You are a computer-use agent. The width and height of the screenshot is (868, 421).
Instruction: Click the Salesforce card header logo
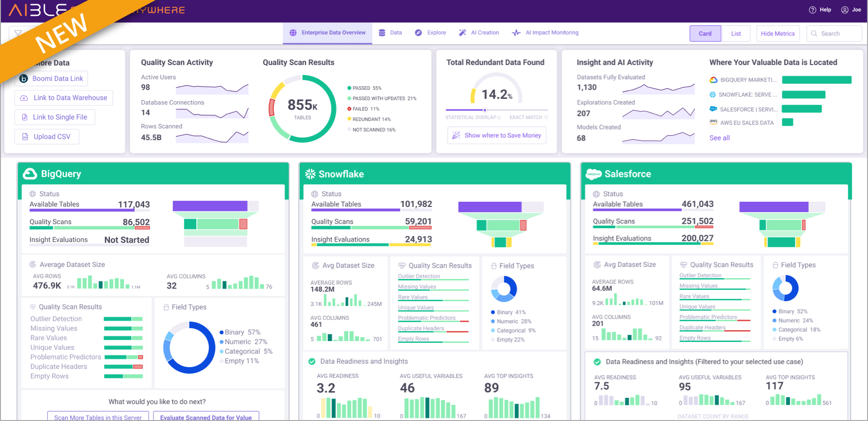point(594,174)
